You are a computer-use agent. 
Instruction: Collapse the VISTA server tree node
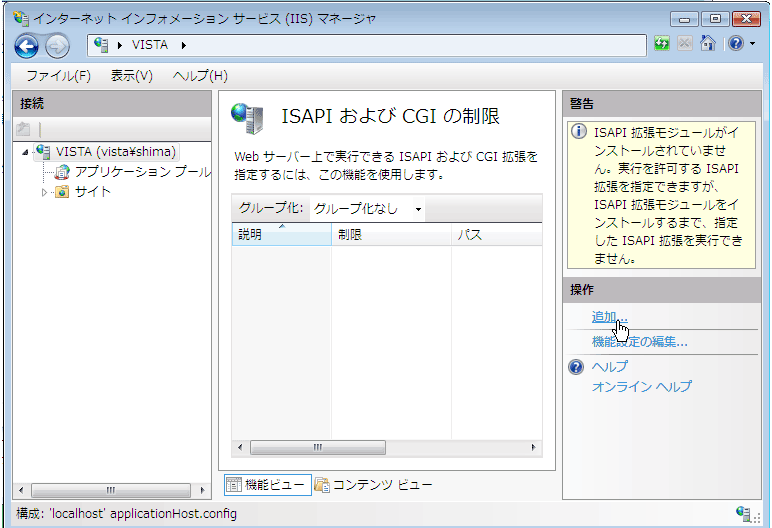[x=25, y=152]
